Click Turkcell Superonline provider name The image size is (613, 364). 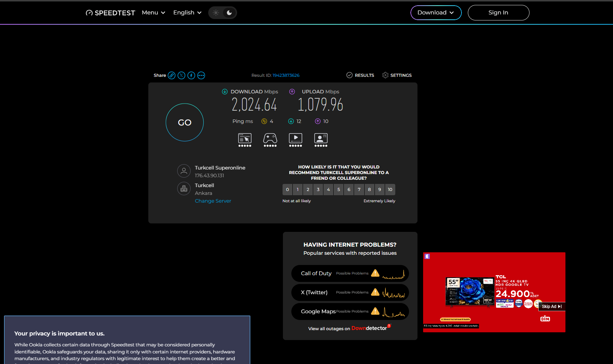click(220, 168)
